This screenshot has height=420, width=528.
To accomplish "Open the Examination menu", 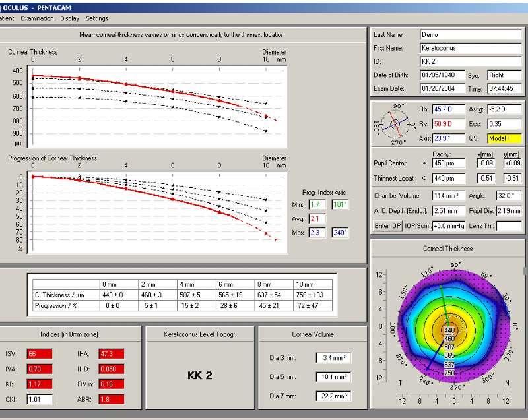I will [x=37, y=18].
